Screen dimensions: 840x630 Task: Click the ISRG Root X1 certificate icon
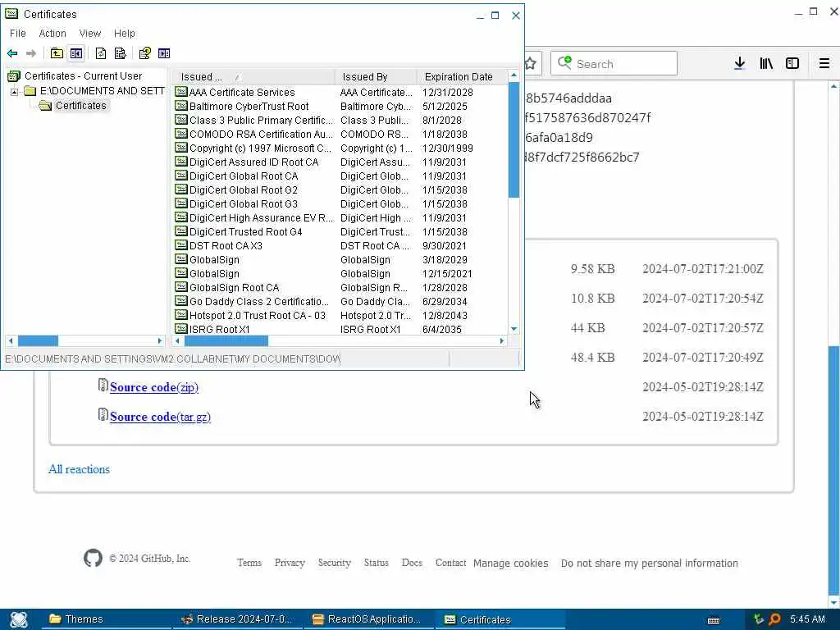(181, 328)
